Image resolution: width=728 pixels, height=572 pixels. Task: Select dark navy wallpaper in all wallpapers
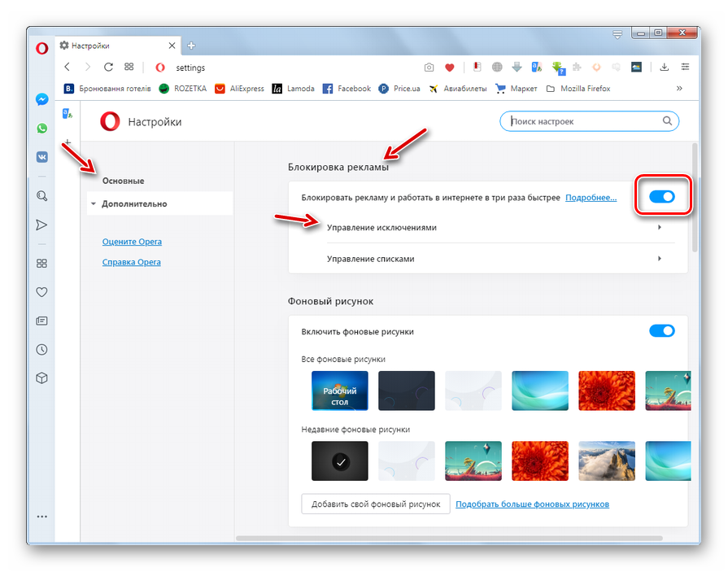coord(407,391)
